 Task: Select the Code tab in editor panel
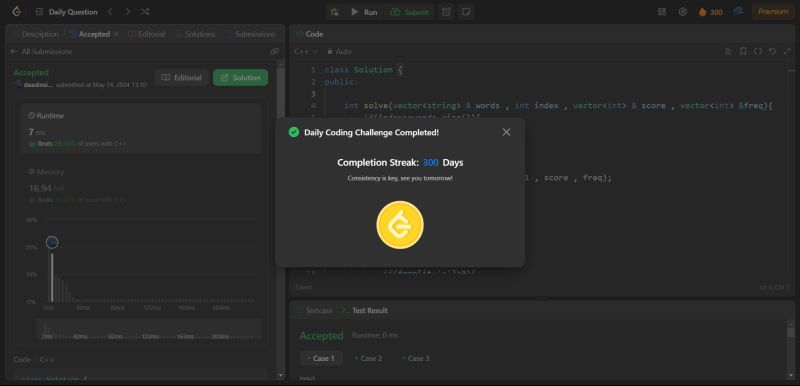click(x=310, y=34)
